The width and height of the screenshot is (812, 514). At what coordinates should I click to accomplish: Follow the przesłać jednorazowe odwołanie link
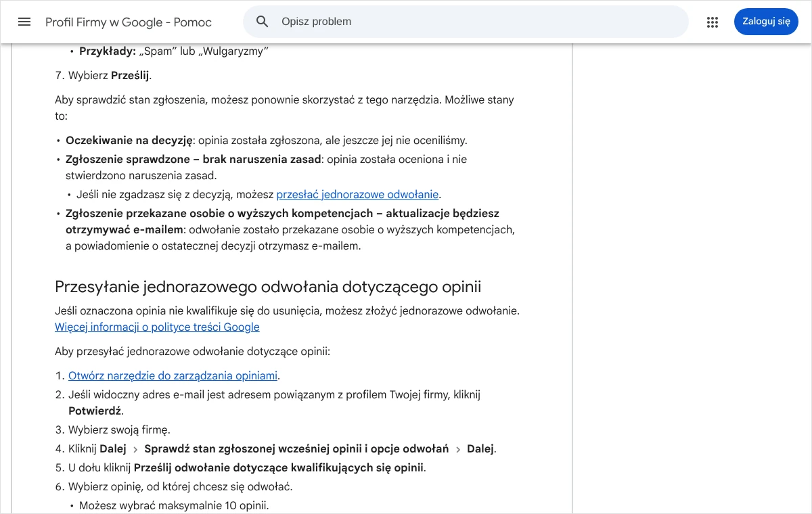(x=357, y=195)
